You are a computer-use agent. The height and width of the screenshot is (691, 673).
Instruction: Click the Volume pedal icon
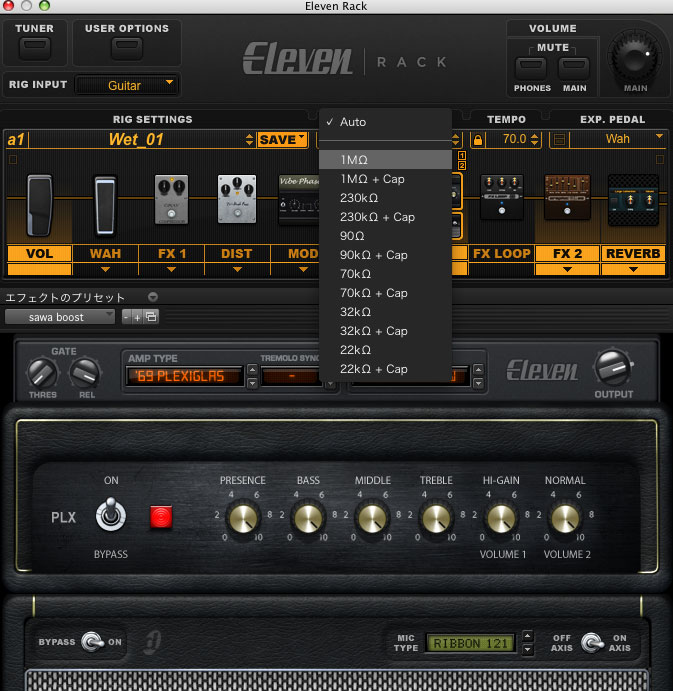(39, 205)
